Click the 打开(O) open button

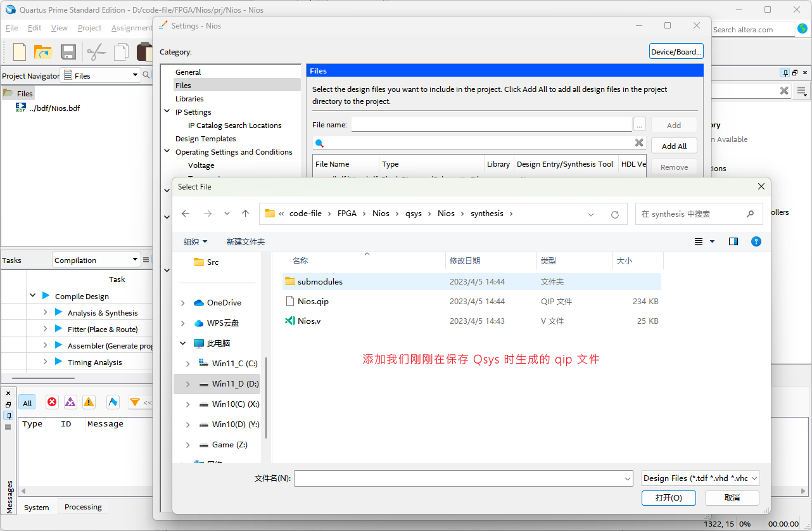(x=669, y=497)
